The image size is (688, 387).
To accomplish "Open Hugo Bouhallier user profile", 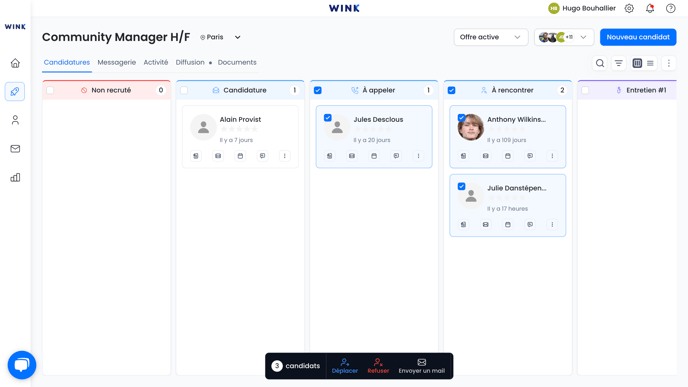I will 582,8.
